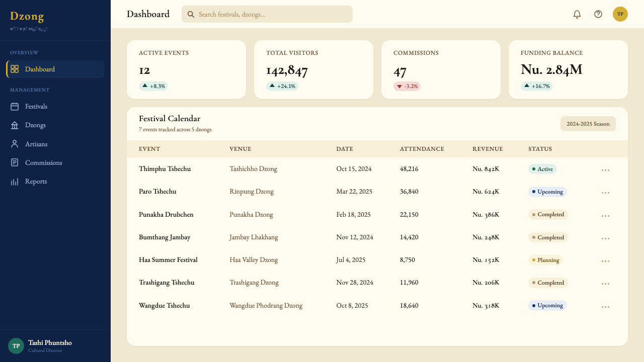Select the Thimphu Tshechu event name
644x362 pixels.
coord(165,169)
